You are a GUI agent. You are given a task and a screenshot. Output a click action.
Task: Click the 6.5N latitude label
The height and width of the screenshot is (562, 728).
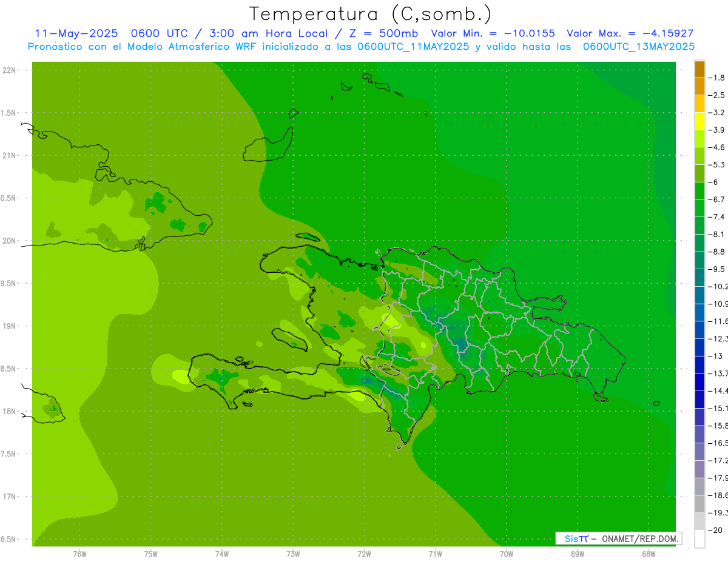tap(9, 540)
